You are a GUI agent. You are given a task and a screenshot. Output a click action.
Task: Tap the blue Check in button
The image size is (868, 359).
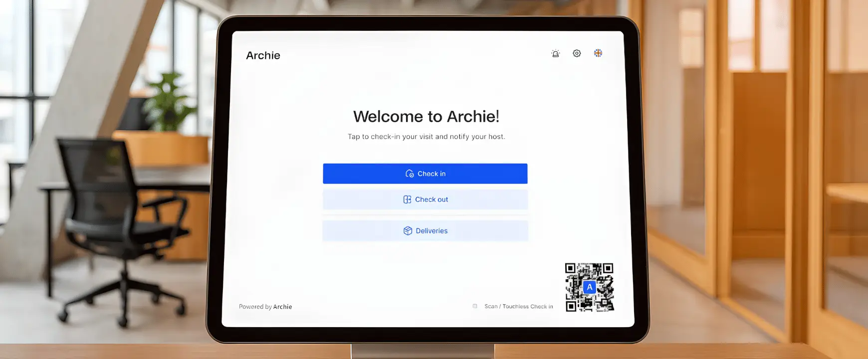[425, 174]
